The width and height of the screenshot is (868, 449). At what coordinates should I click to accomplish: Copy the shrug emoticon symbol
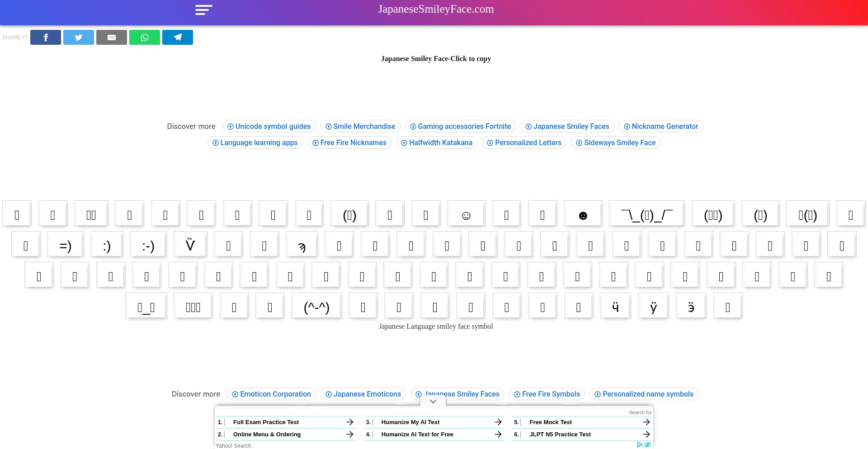646,214
